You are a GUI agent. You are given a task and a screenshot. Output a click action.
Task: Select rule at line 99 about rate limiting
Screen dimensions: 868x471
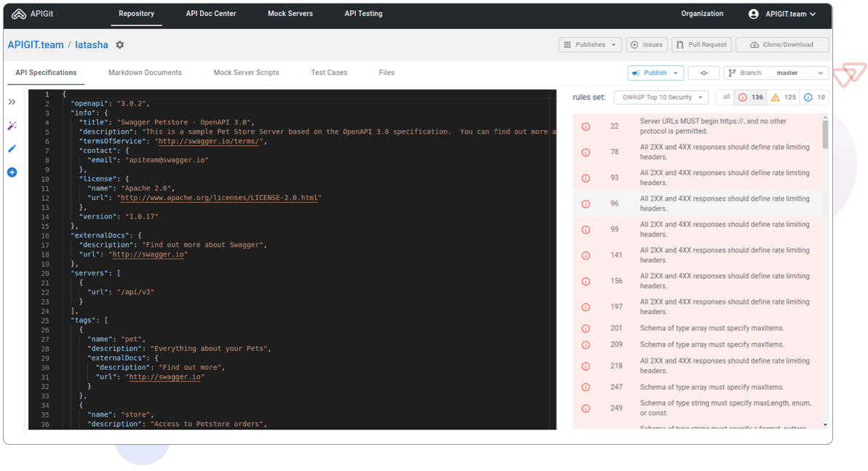click(698, 230)
